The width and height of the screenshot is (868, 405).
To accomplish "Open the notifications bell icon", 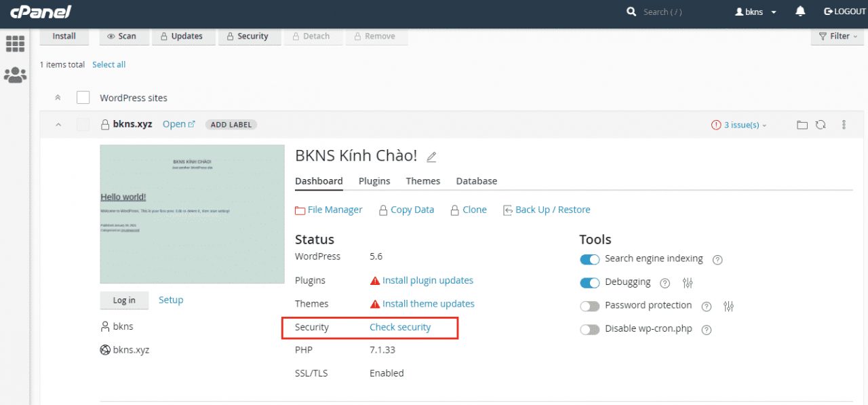I will point(801,12).
